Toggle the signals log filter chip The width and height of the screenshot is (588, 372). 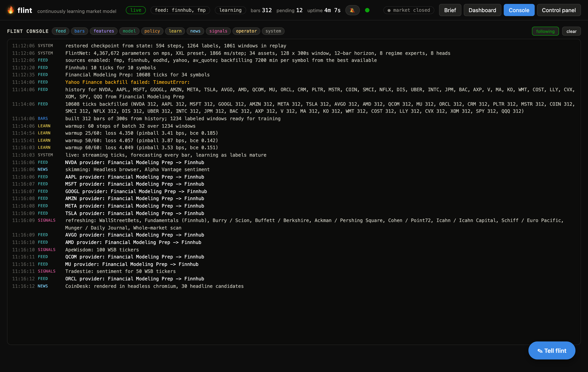click(218, 31)
